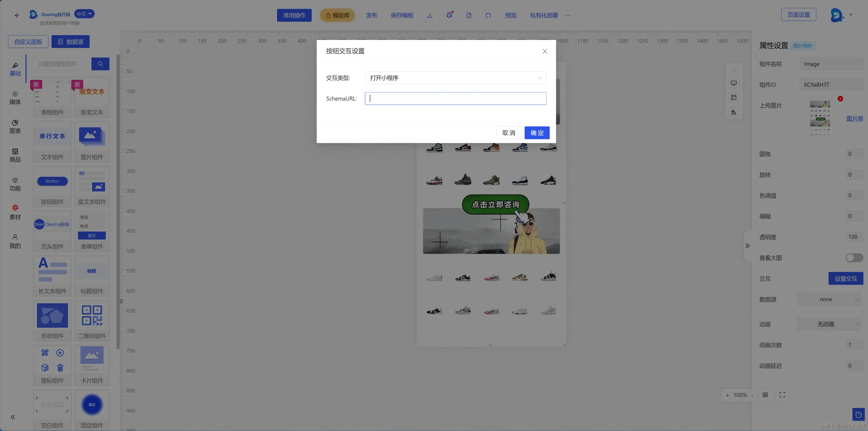Remove uploaded image with red delete badge
This screenshot has height=431, width=868.
pyautogui.click(x=840, y=99)
